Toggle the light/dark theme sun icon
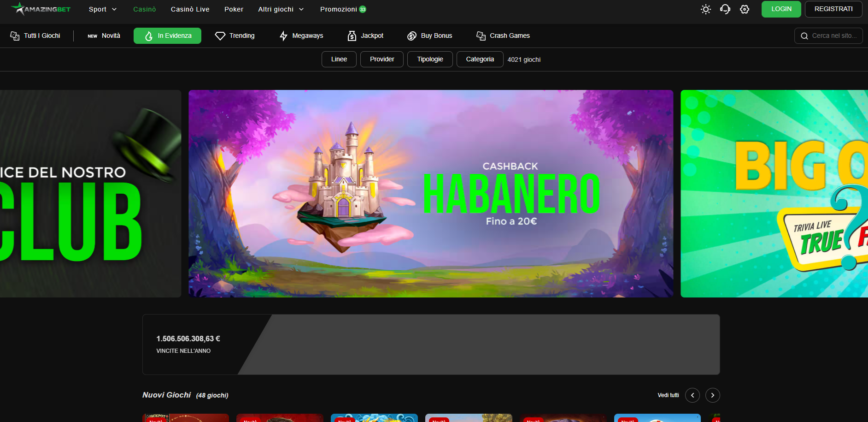The image size is (868, 422). tap(705, 9)
